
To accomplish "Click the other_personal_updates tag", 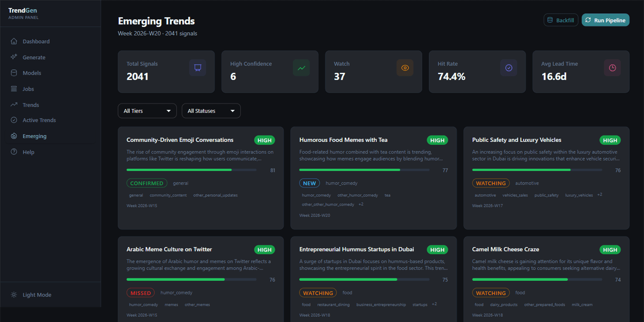I will pos(215,195).
